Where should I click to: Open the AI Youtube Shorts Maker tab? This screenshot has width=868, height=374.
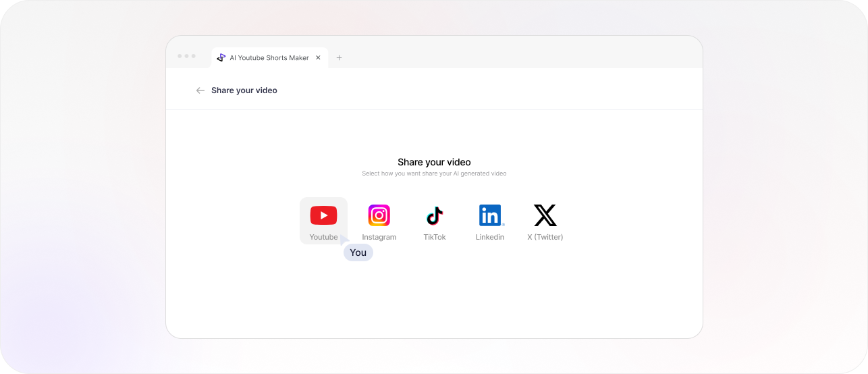click(x=269, y=58)
